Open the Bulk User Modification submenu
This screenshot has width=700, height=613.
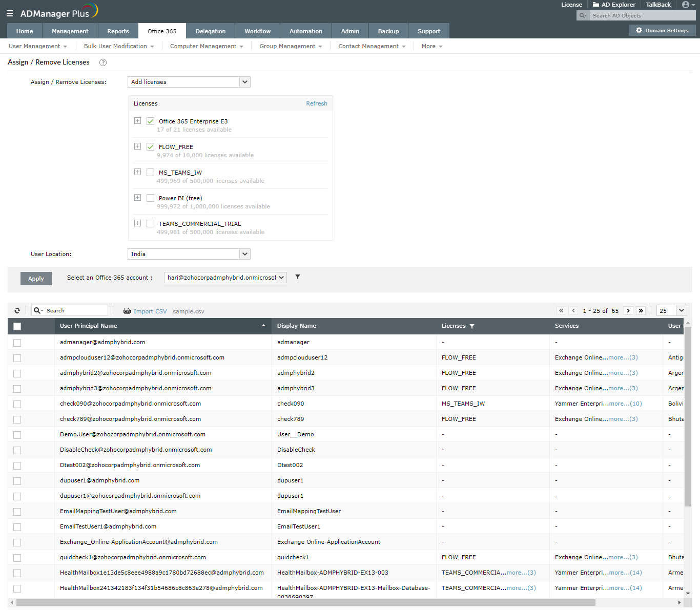pyautogui.click(x=119, y=46)
